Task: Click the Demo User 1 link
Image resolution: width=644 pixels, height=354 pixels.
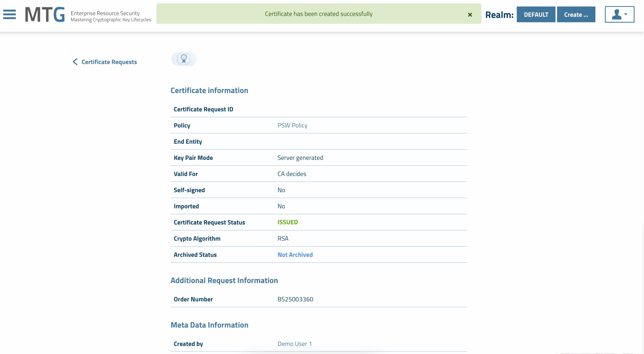Action: pos(294,344)
